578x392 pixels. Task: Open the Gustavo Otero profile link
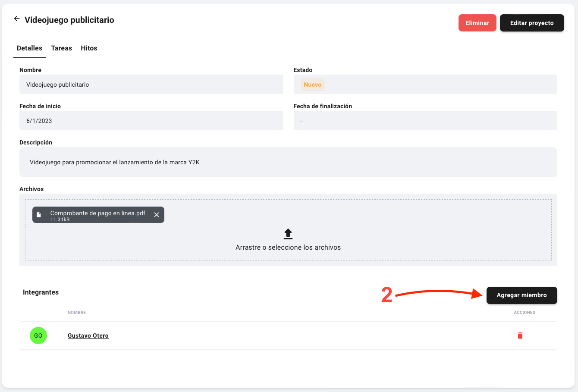pos(88,336)
